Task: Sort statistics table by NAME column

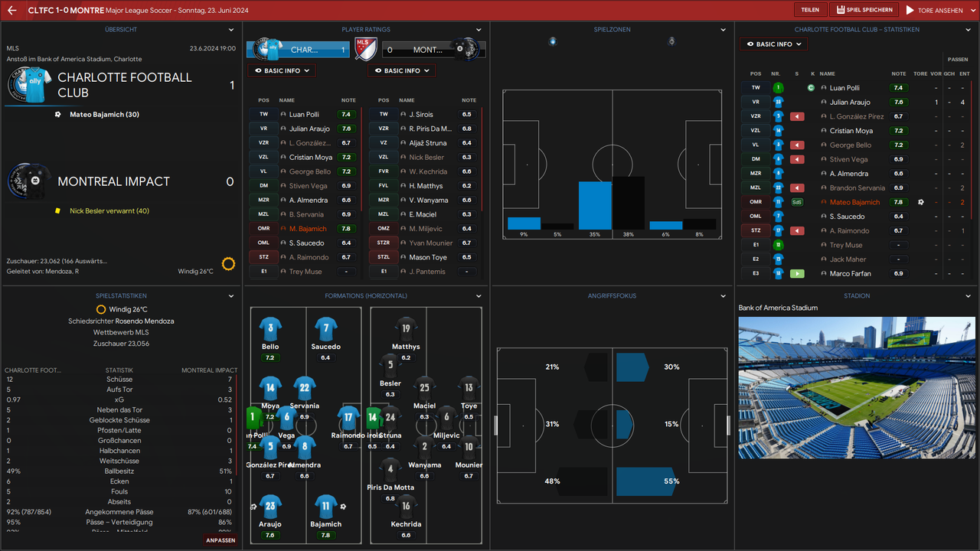Action: (x=827, y=73)
